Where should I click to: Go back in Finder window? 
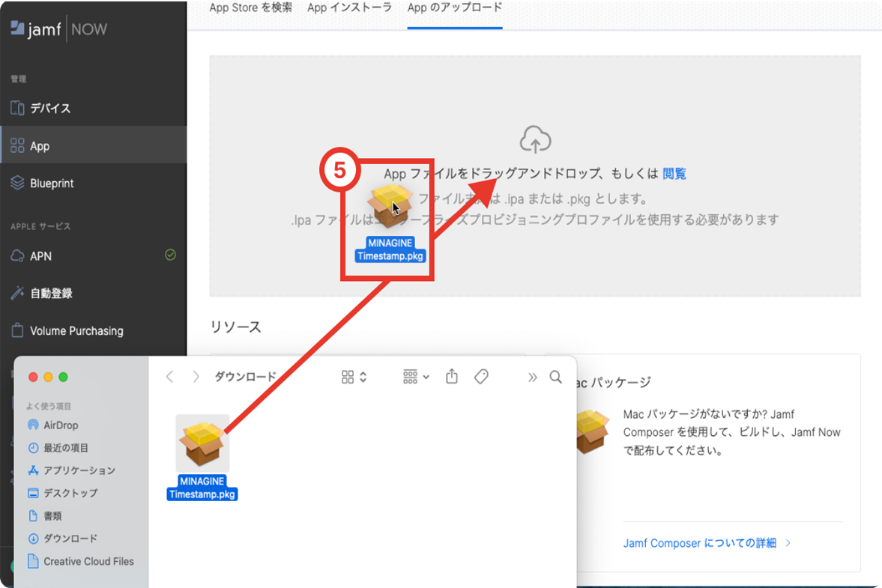click(169, 377)
